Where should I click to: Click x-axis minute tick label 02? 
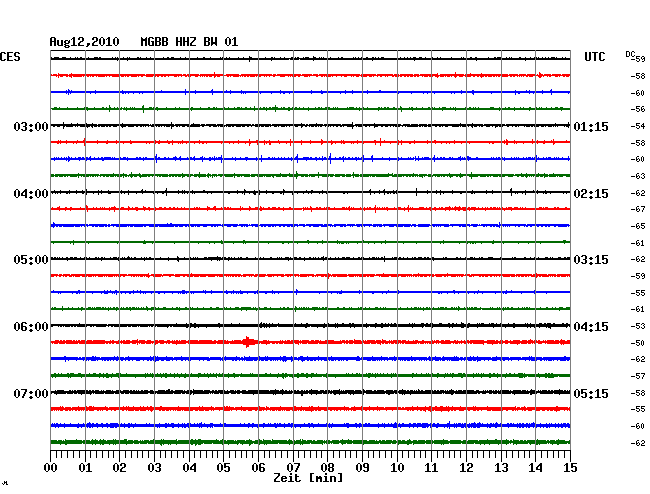[119, 467]
